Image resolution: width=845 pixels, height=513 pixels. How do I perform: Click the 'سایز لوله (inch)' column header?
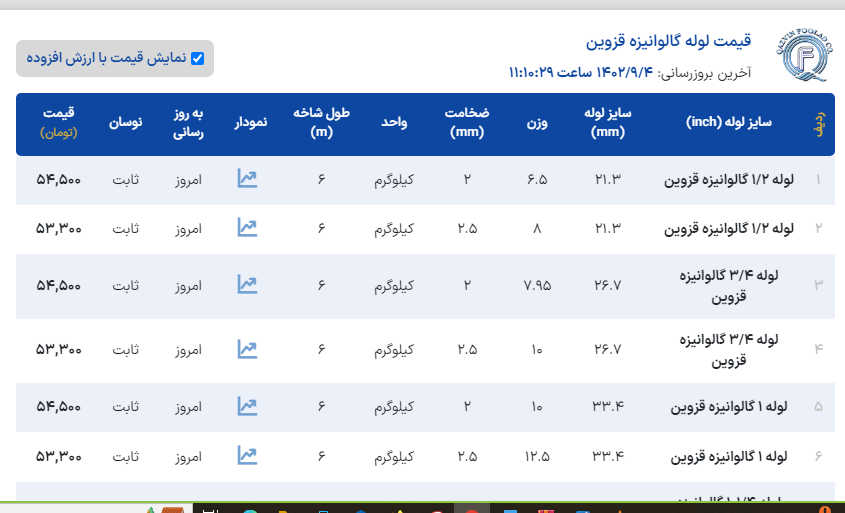coord(729,122)
